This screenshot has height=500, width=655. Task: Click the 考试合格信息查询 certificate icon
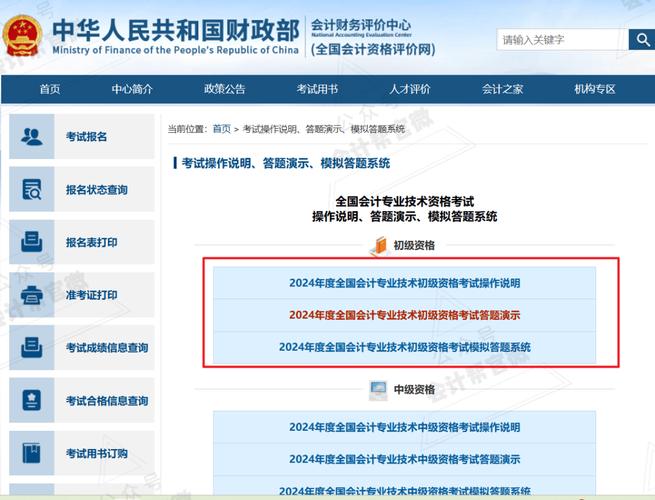[32, 400]
